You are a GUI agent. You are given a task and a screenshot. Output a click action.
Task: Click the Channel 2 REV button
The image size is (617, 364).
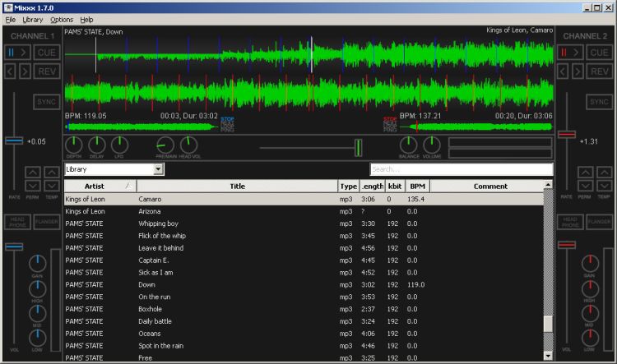click(x=599, y=71)
